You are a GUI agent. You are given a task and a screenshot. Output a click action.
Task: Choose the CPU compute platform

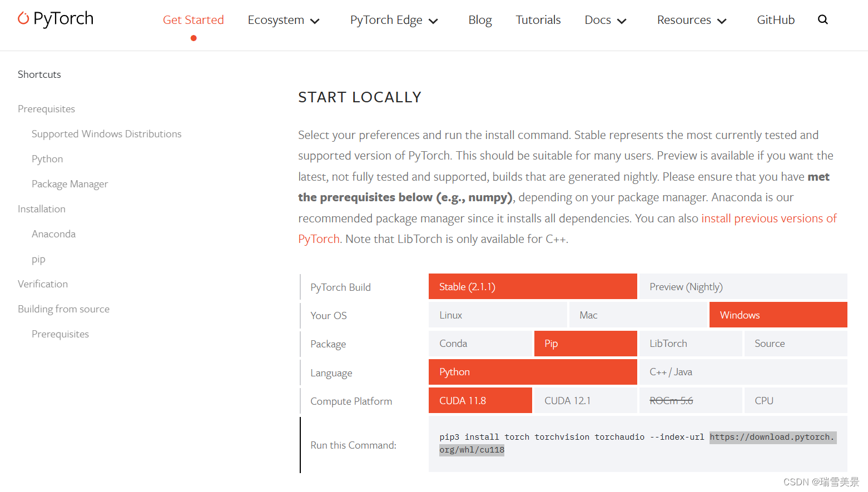click(x=796, y=400)
